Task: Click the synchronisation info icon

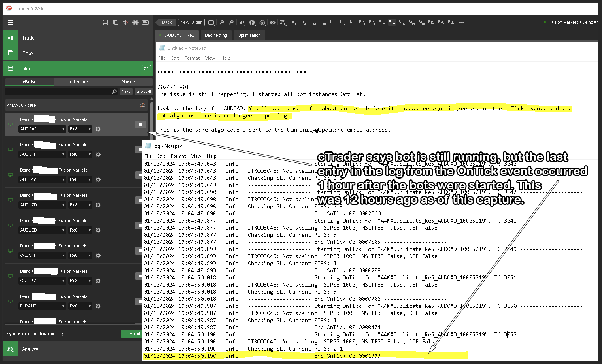Action: tap(62, 334)
